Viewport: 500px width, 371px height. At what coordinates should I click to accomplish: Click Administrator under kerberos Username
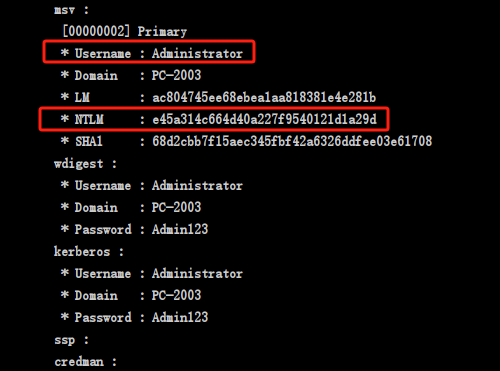197,273
